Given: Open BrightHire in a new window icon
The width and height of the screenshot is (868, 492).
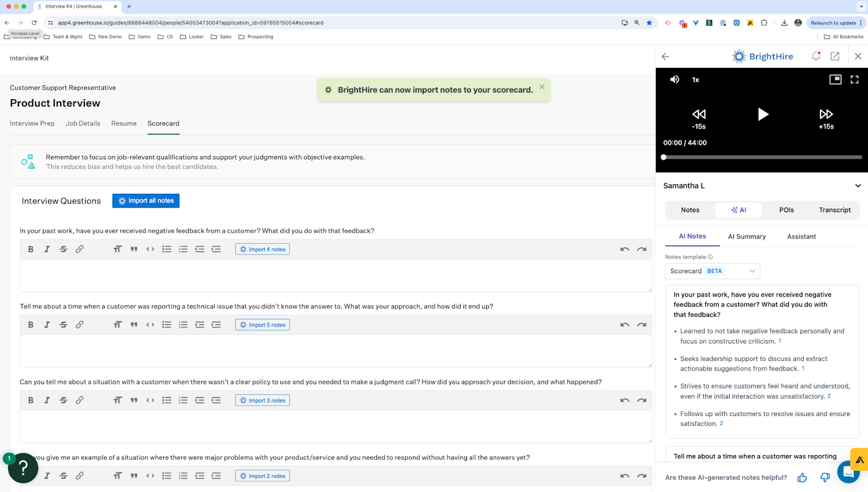Looking at the screenshot, I should click(x=835, y=56).
